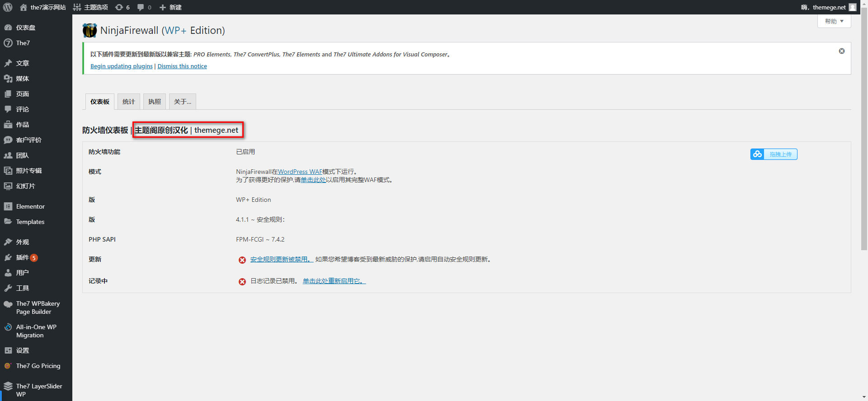Click 单击此处 link to enable full WAF

(313, 180)
